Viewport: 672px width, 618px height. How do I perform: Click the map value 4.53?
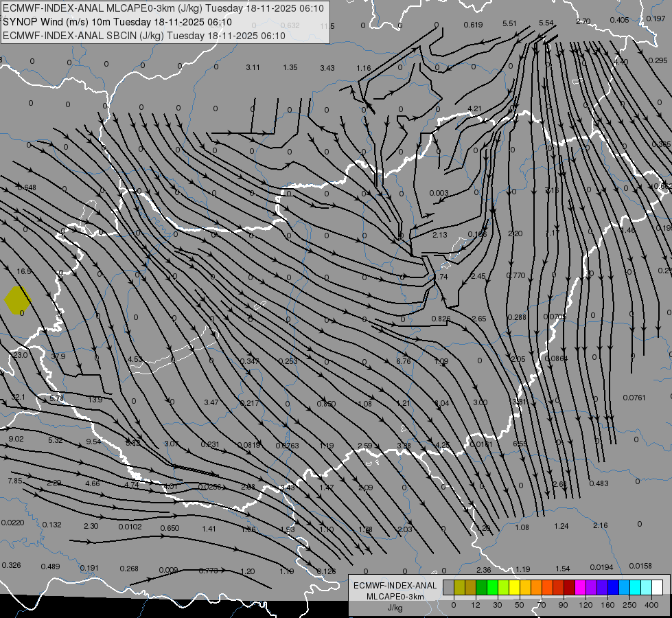[135, 359]
